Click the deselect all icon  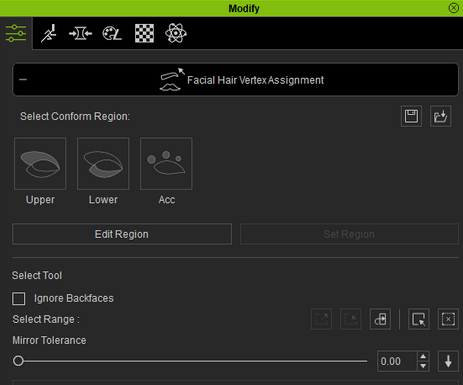[448, 319]
